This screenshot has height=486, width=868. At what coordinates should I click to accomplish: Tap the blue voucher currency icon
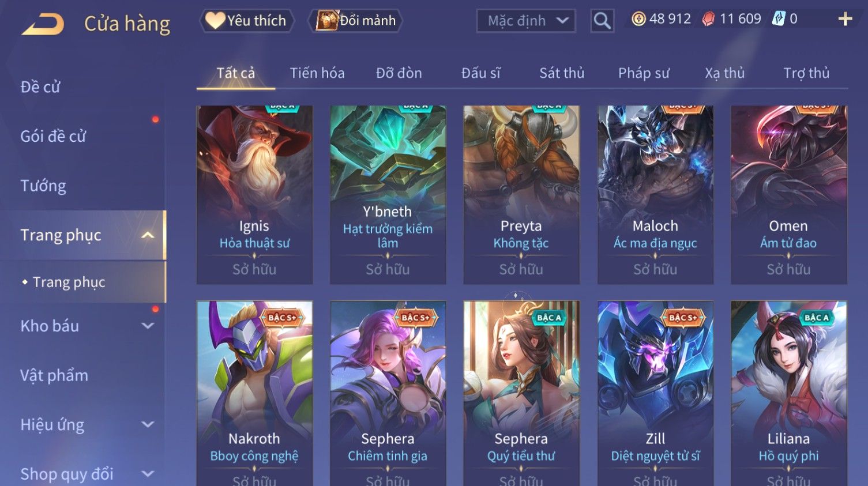[779, 19]
